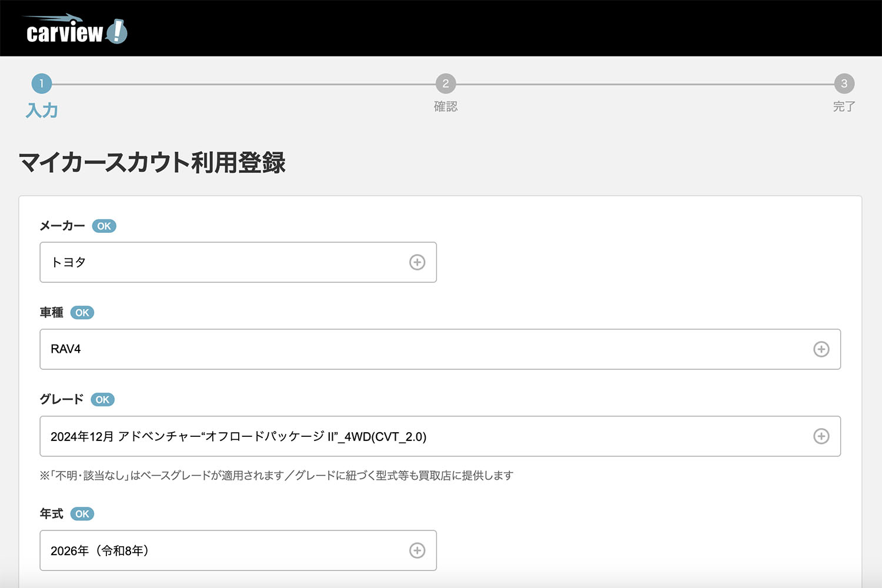
Task: Click plus icon in メーカー field
Action: click(417, 262)
